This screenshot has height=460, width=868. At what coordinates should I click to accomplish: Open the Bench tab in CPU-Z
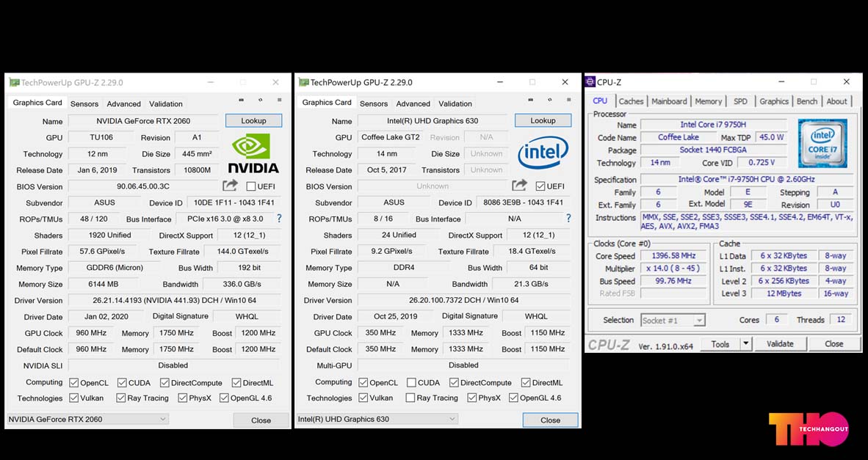tap(806, 101)
